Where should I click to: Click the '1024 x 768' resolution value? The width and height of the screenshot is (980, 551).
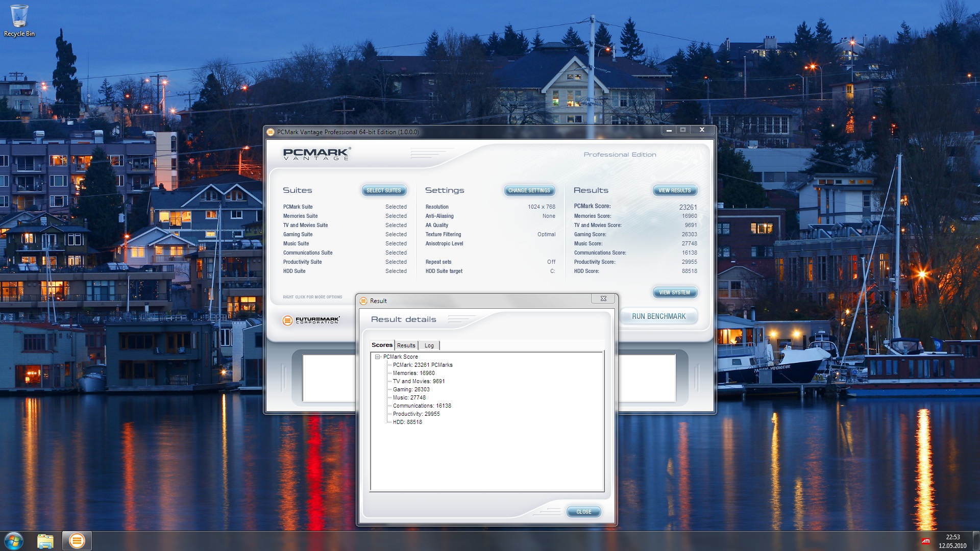pyautogui.click(x=542, y=207)
